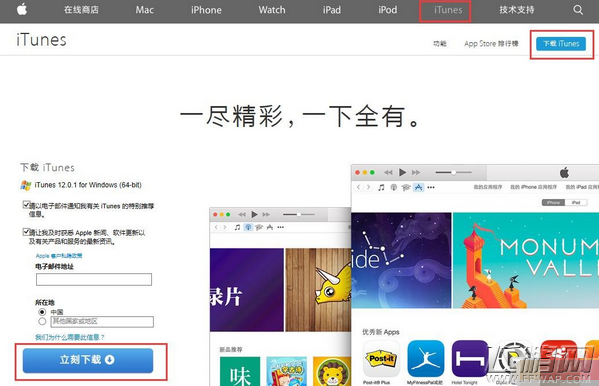Open the green 味 tile in the rear iTunes window
The height and width of the screenshot is (386, 599).
coord(240,371)
